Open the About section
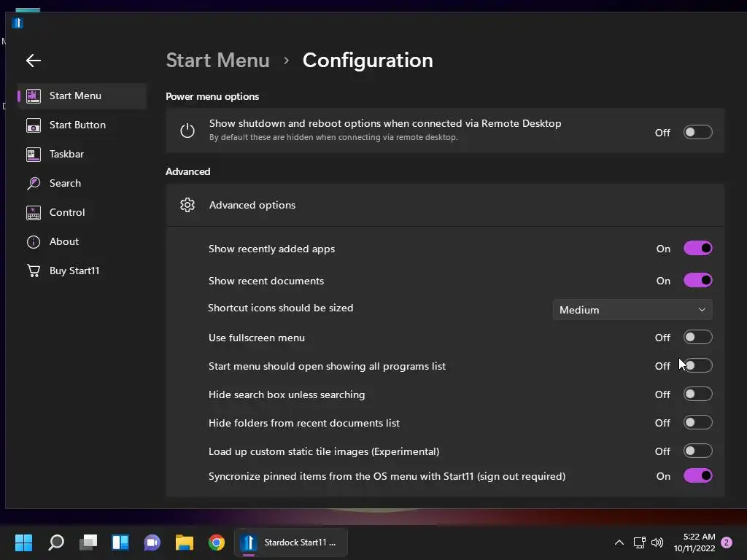This screenshot has width=747, height=560. tap(82, 242)
